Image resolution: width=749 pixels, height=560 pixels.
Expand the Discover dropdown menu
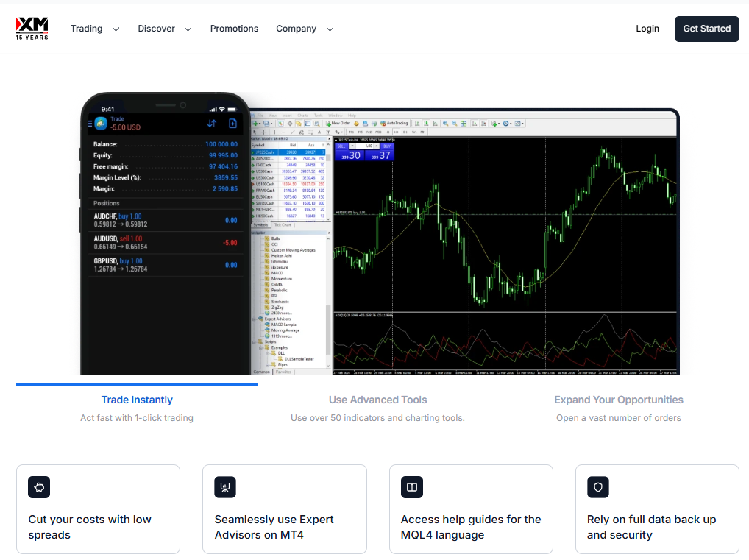[164, 29]
